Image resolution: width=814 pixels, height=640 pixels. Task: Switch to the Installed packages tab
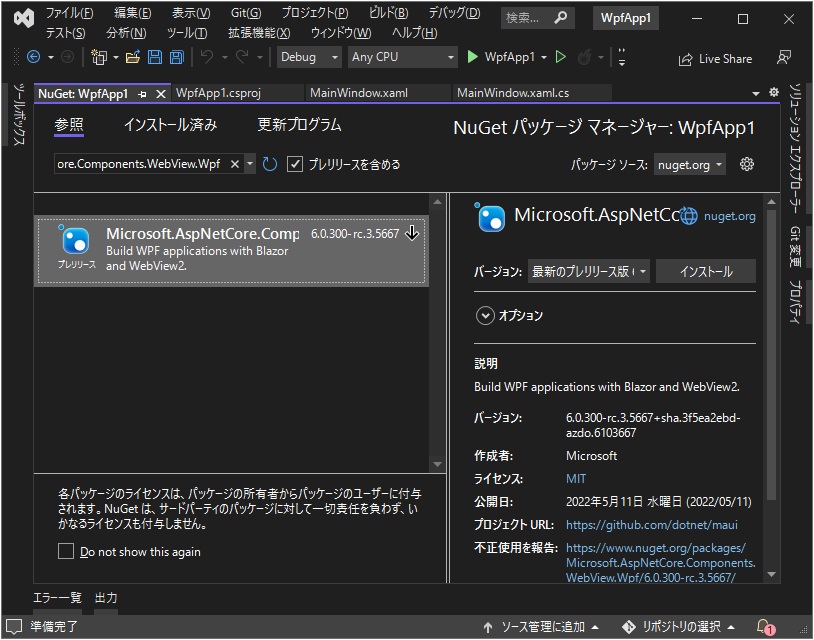point(170,125)
